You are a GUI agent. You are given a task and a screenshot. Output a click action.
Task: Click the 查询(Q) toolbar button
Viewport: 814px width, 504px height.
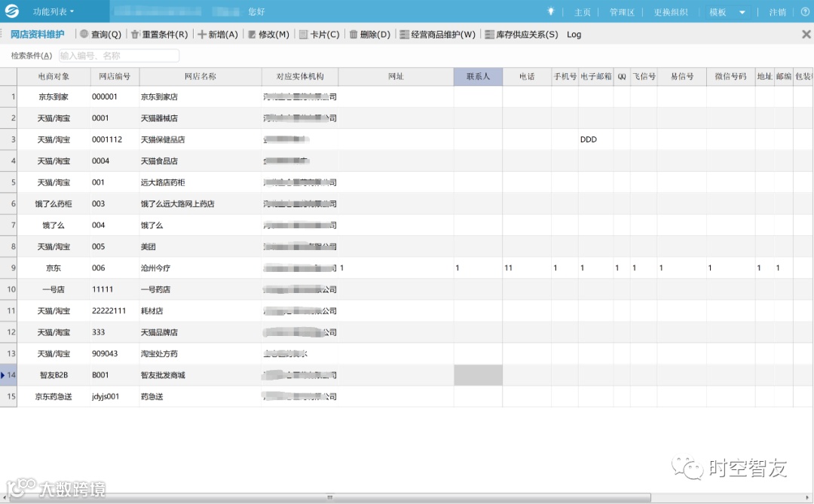[101, 34]
